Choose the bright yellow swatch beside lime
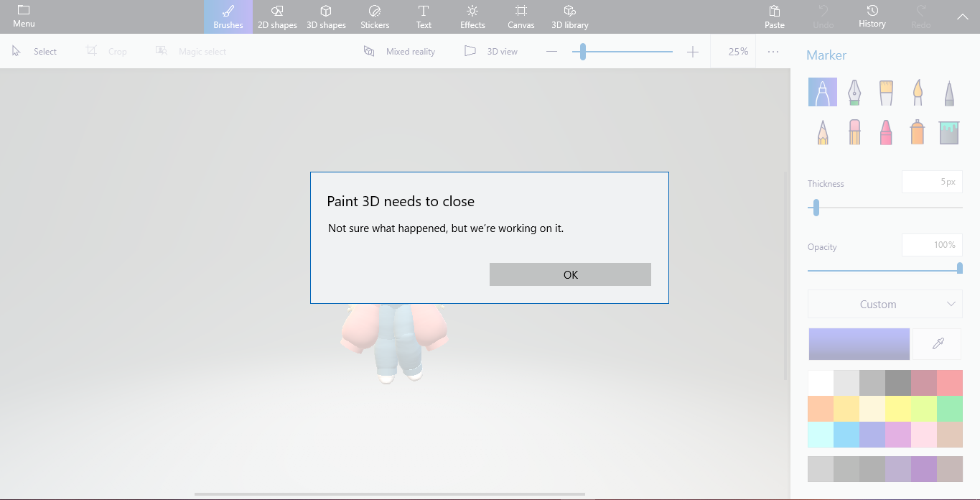 pyautogui.click(x=898, y=409)
